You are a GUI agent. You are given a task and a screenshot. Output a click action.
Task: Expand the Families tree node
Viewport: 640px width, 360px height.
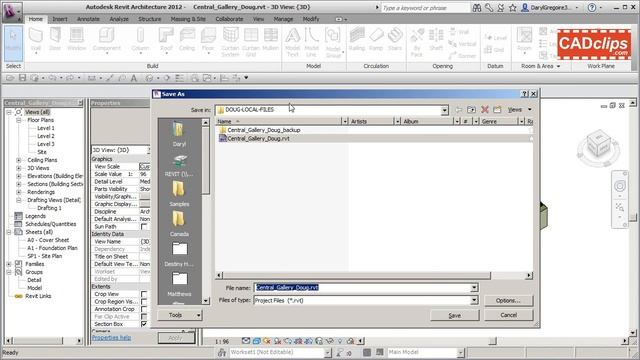click(9, 264)
